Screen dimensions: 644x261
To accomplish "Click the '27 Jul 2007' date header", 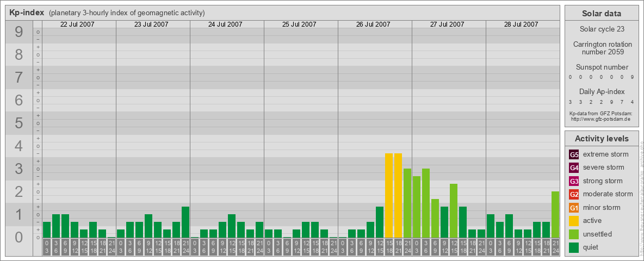I will 447,24.
